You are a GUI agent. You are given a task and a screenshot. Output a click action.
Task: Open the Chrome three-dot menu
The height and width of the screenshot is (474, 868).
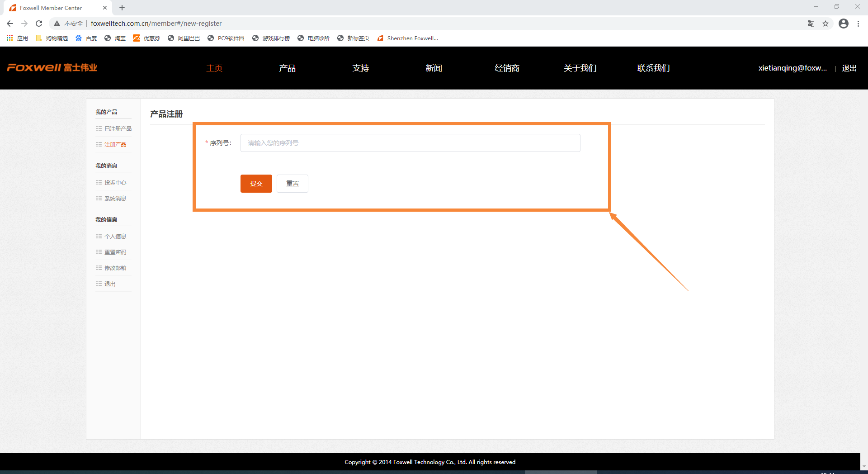coord(858,24)
